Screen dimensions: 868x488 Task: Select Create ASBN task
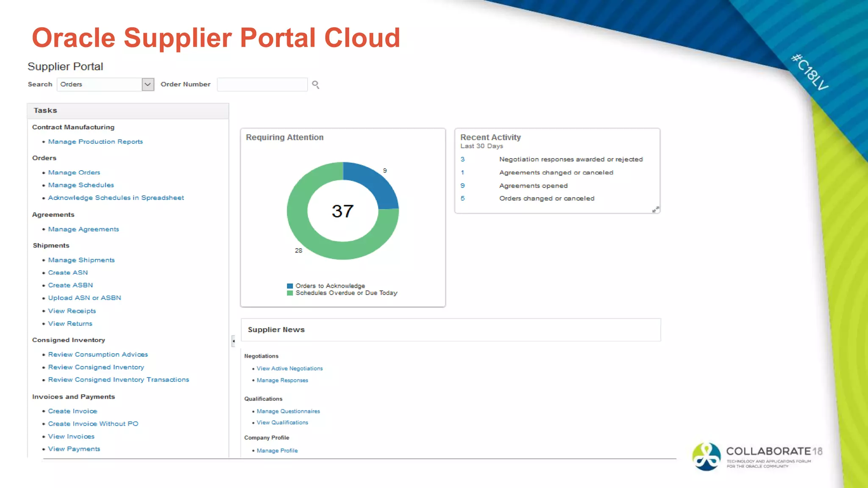coord(70,286)
